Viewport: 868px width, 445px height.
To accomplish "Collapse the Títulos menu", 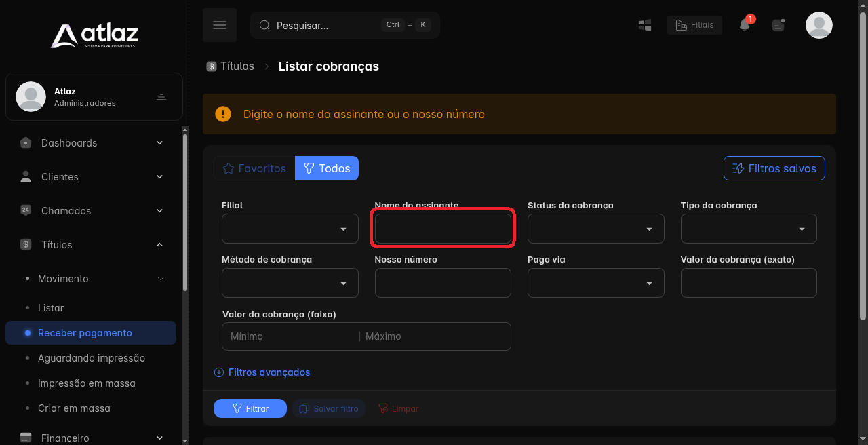I will 160,244.
